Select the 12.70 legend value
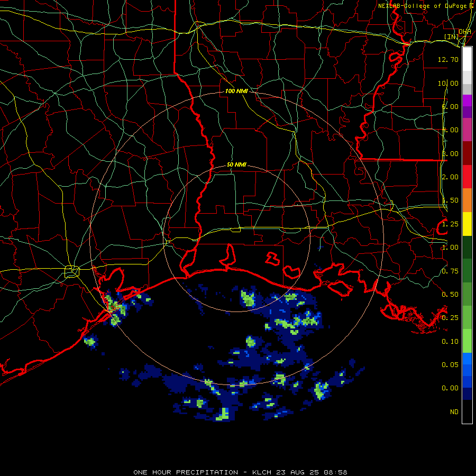The height and width of the screenshot is (476, 476). [x=448, y=59]
